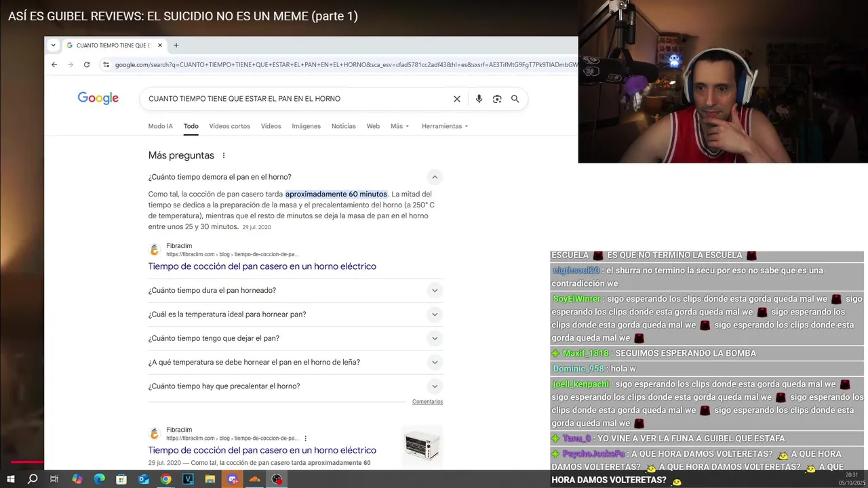Switch to Web results tab
The image size is (868, 488).
pos(373,126)
